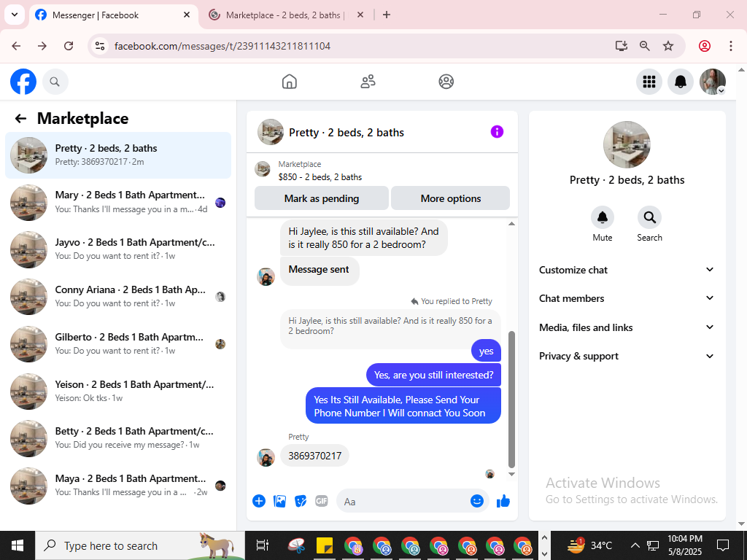Screen dimensions: 747x560
Task: Click the listing thumbnail in the right panel
Action: [x=627, y=145]
